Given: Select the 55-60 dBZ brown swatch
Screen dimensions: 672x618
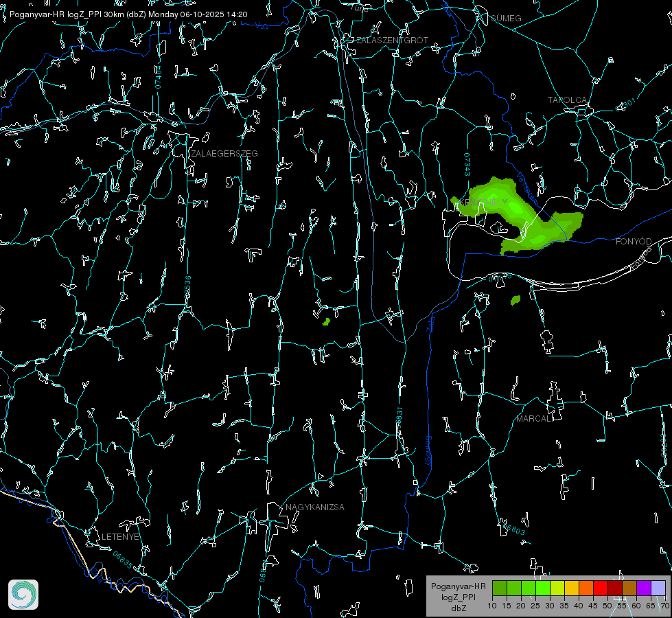Looking at the screenshot, I should tap(629, 588).
